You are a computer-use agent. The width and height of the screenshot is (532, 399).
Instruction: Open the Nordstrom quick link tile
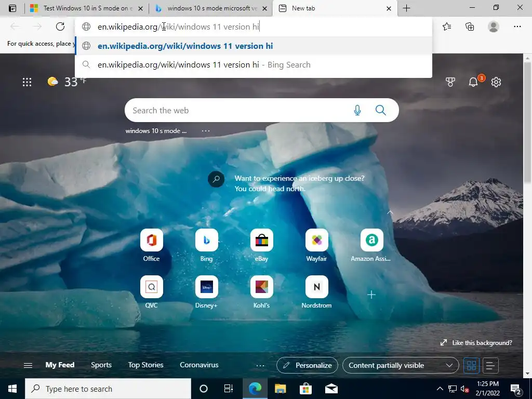316,292
